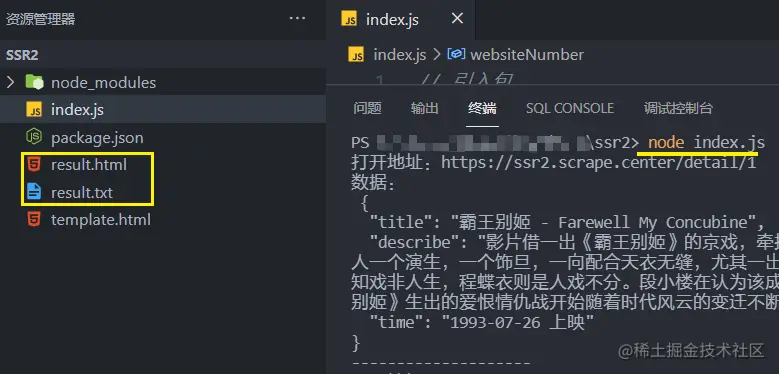Viewport: 779px width, 374px height.
Task: Click the JS icon beside index.js in the explorer
Action: (x=34, y=110)
